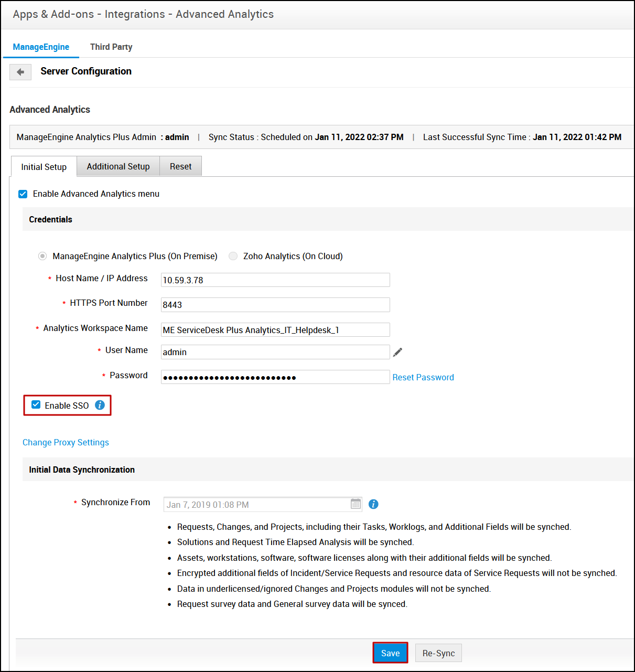635x672 pixels.
Task: Click the Re-Sync button
Action: (x=439, y=653)
